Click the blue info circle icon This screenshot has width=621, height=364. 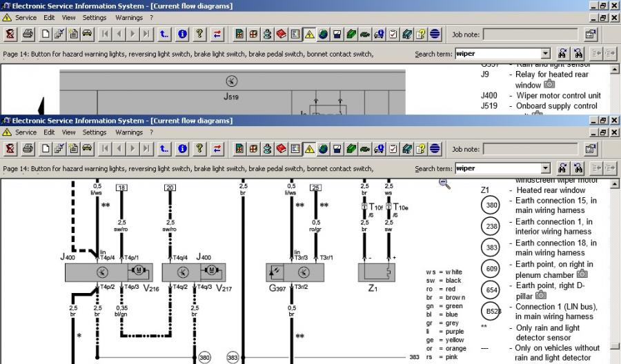point(182,148)
